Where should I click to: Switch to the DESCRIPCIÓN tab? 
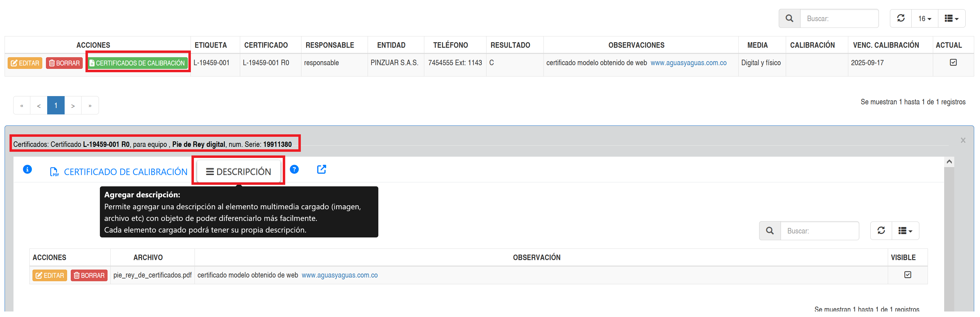click(239, 172)
